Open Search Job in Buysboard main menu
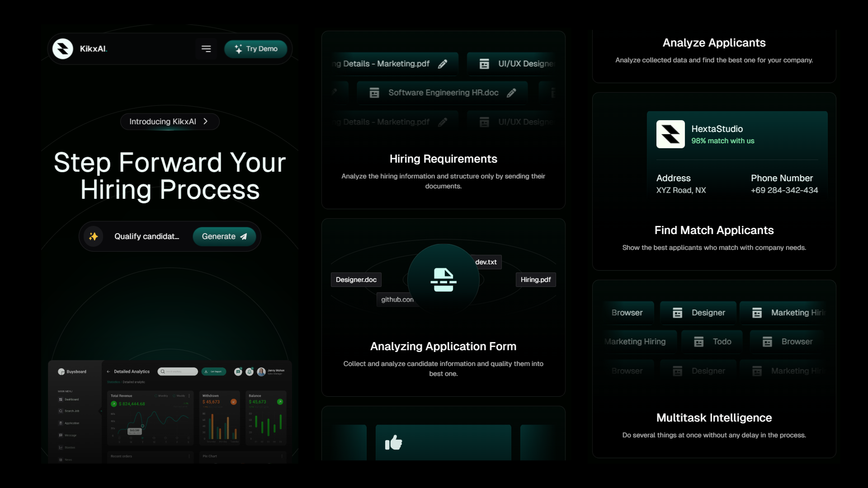The width and height of the screenshot is (868, 488). tap(69, 411)
